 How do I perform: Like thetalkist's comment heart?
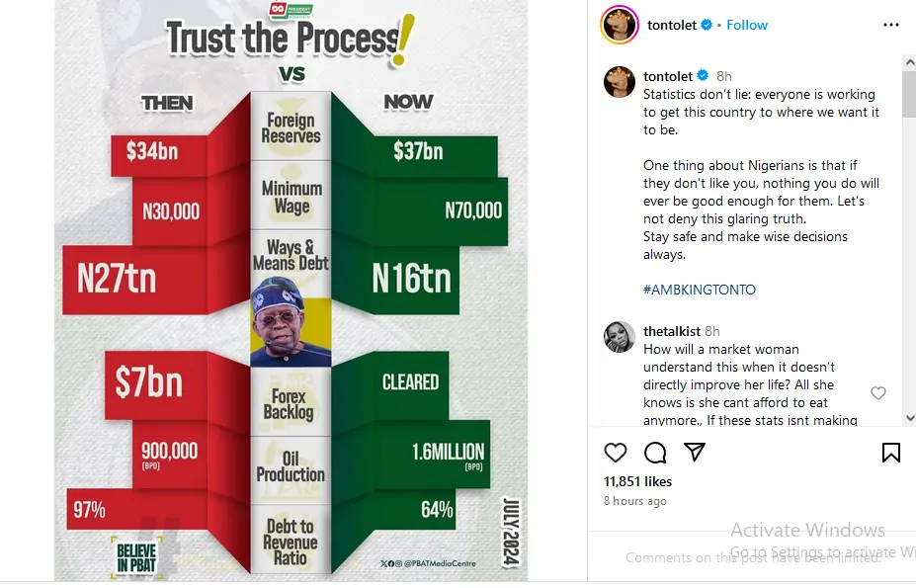pos(877,393)
